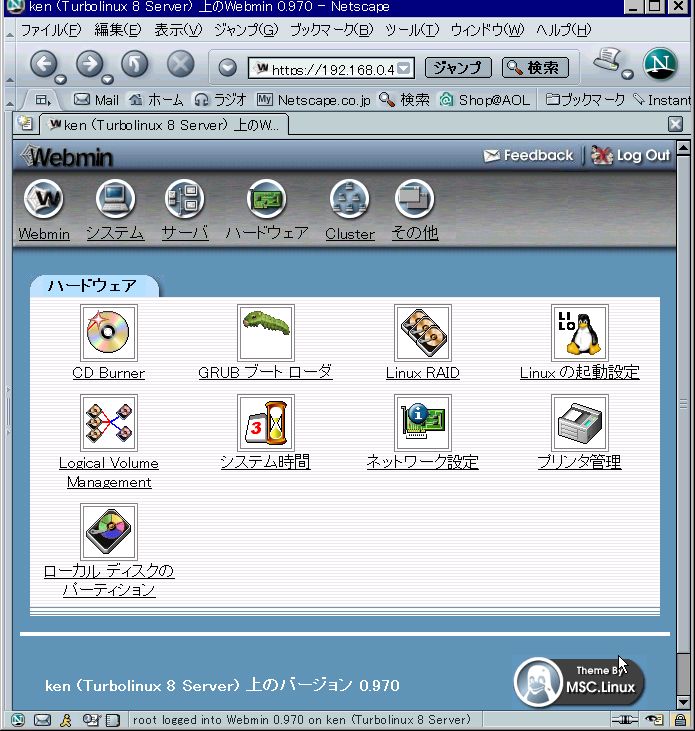Click into the https://192.168.0.4 address field
This screenshot has height=731, width=695.
pyautogui.click(x=333, y=69)
